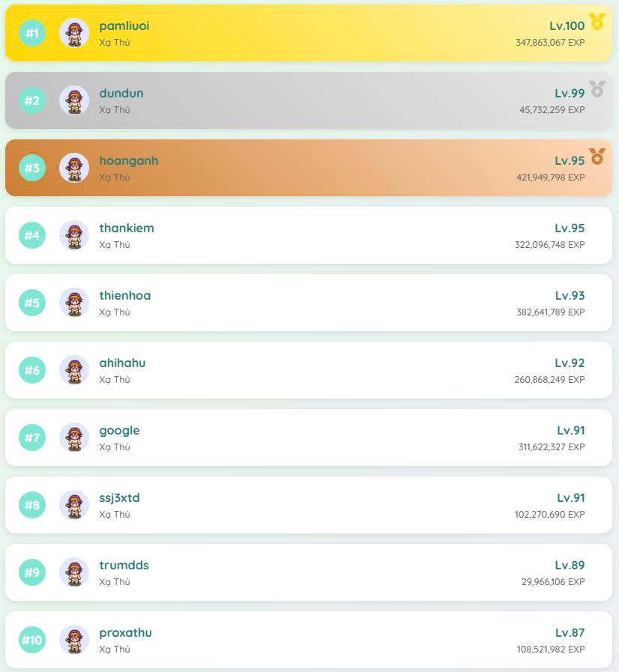
Task: Click the 322,096,748 EXP value
Action: click(x=549, y=245)
